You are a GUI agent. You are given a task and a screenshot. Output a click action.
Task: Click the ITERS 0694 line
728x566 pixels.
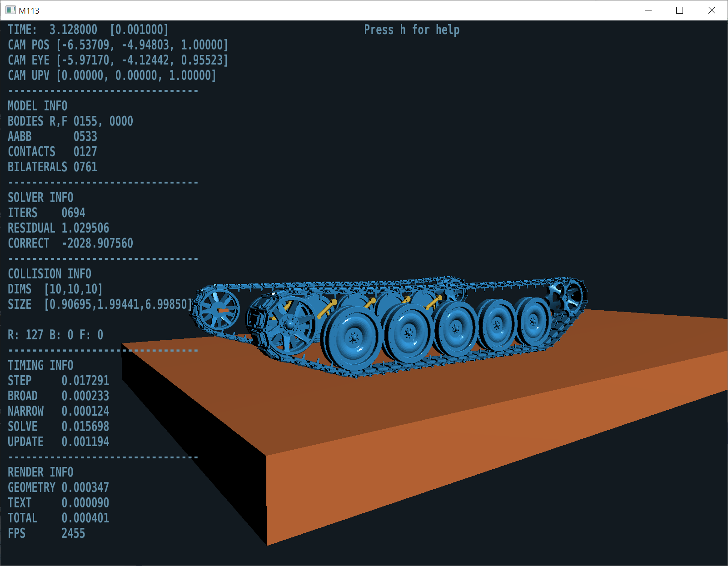tap(46, 213)
